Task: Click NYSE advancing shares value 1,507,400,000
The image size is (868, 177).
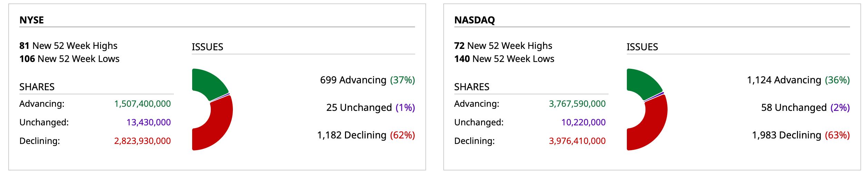Action: (142, 104)
